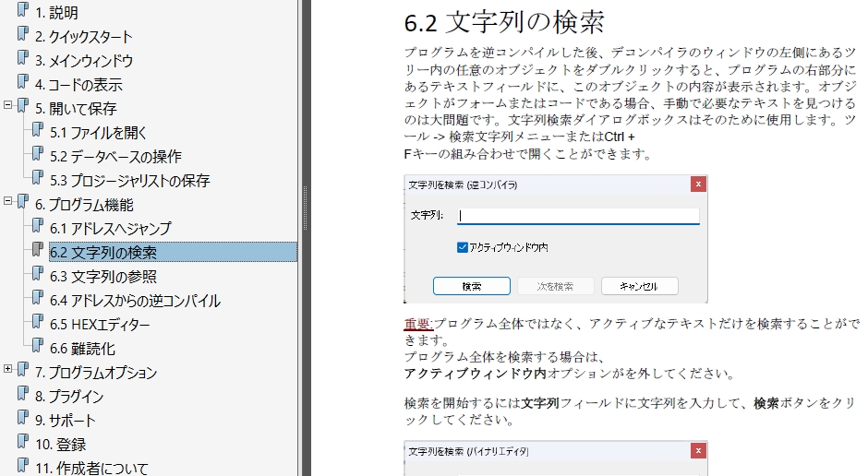Select the 6. プログラム機能 topic
Viewport: 868px width, 476px height.
(x=84, y=205)
